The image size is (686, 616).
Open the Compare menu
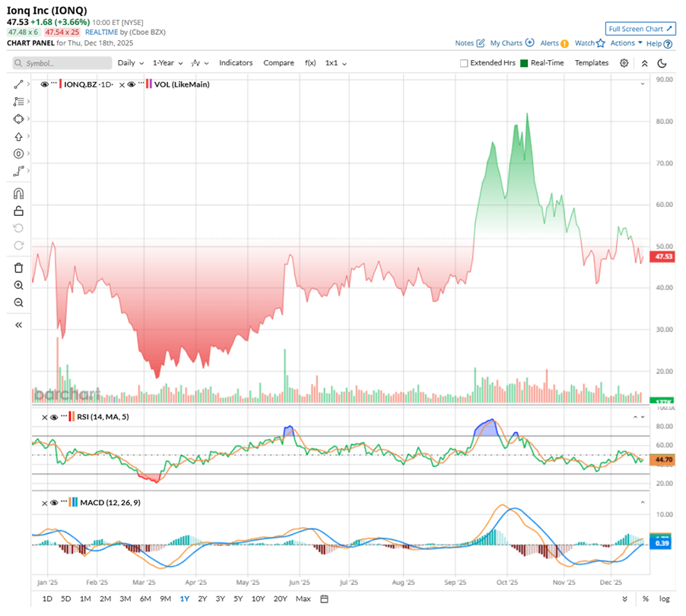tap(278, 63)
